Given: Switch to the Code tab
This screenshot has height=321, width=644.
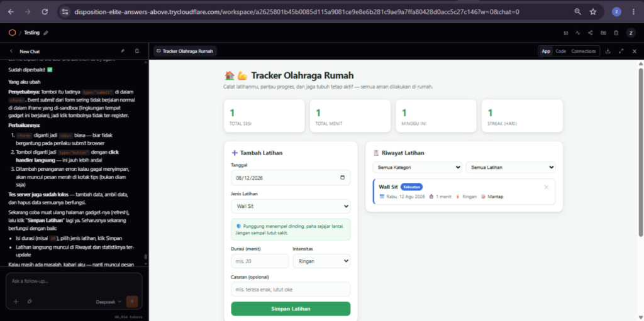Looking at the screenshot, I should tap(560, 52).
